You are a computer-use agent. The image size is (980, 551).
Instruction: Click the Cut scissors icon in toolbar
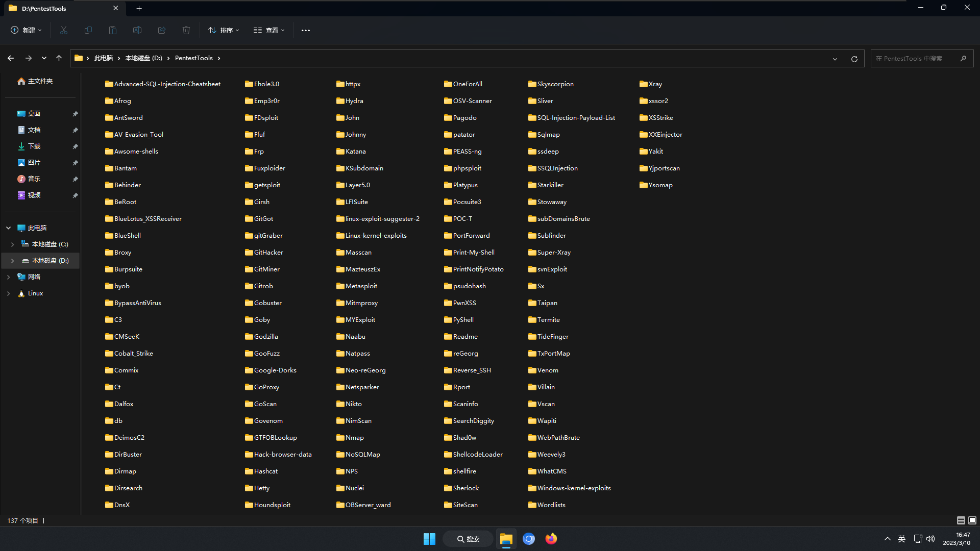click(64, 31)
